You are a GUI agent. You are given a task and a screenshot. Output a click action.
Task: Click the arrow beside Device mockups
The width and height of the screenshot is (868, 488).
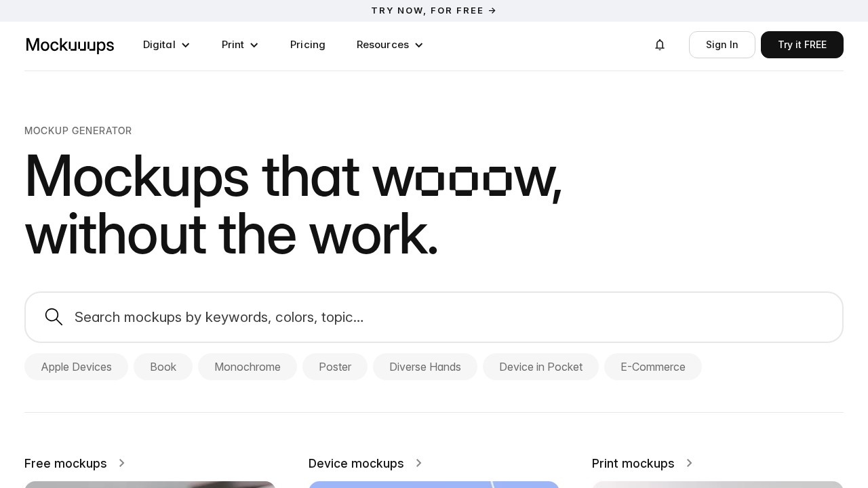pos(419,463)
